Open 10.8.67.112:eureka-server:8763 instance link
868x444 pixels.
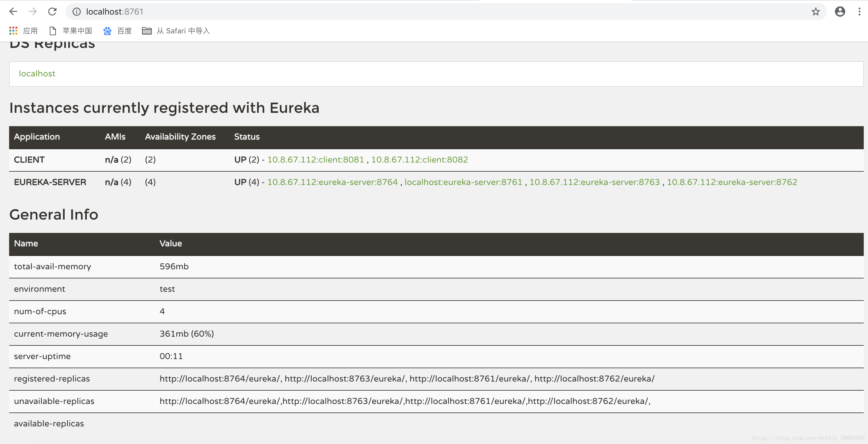[594, 183]
